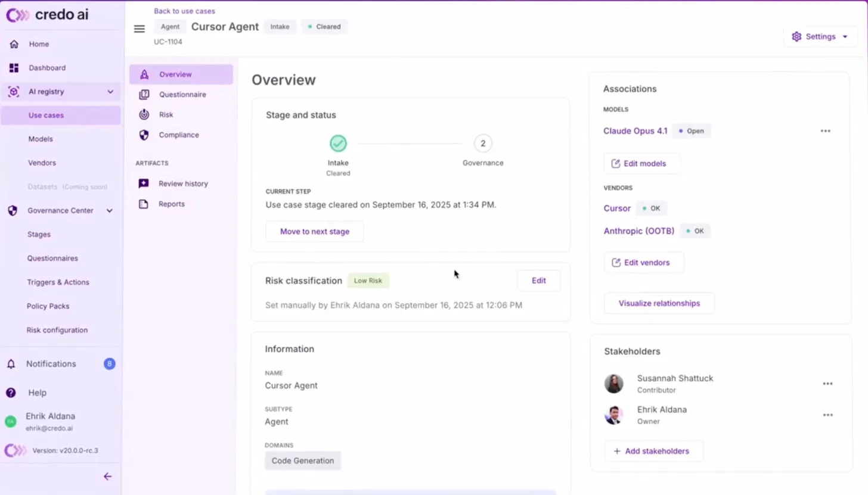
Task: Click the Version v20.0.0-rc.3 text
Action: pos(65,451)
